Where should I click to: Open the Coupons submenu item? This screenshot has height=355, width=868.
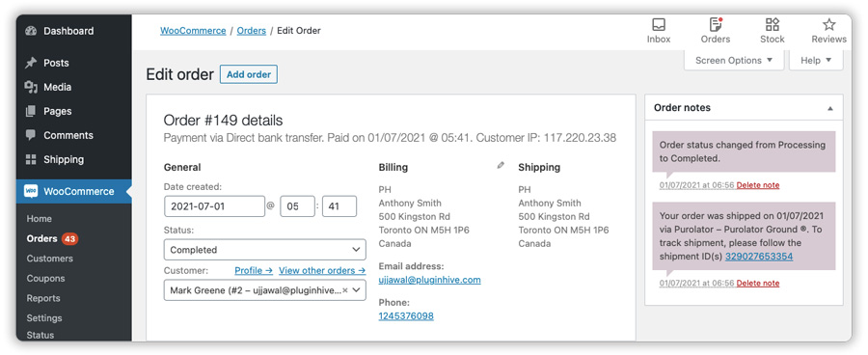(46, 279)
